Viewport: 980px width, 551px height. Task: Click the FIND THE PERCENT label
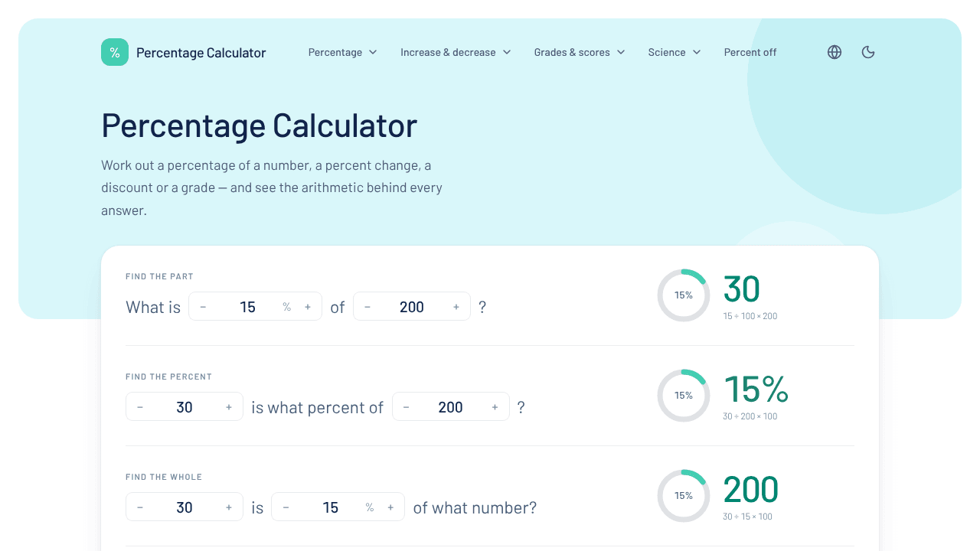(168, 377)
